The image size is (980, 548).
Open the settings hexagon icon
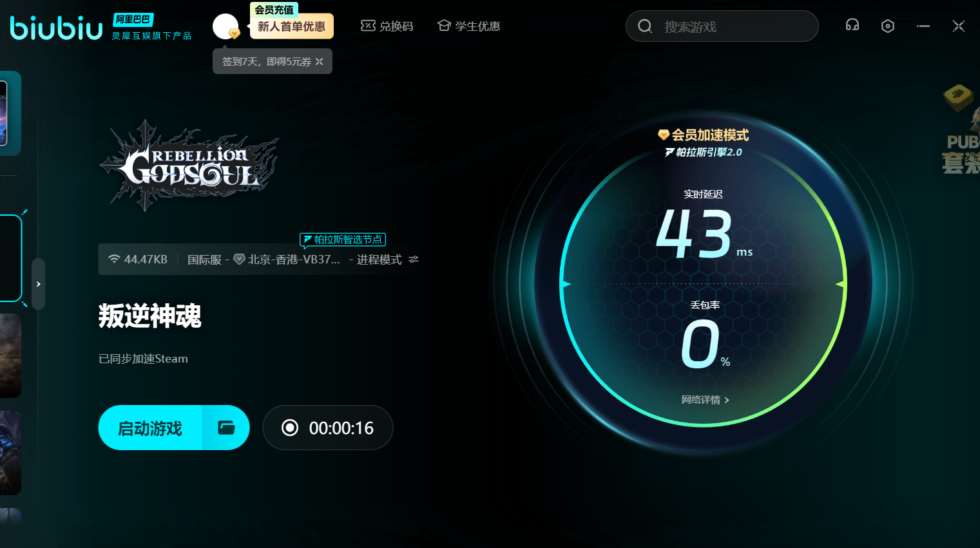click(x=888, y=26)
